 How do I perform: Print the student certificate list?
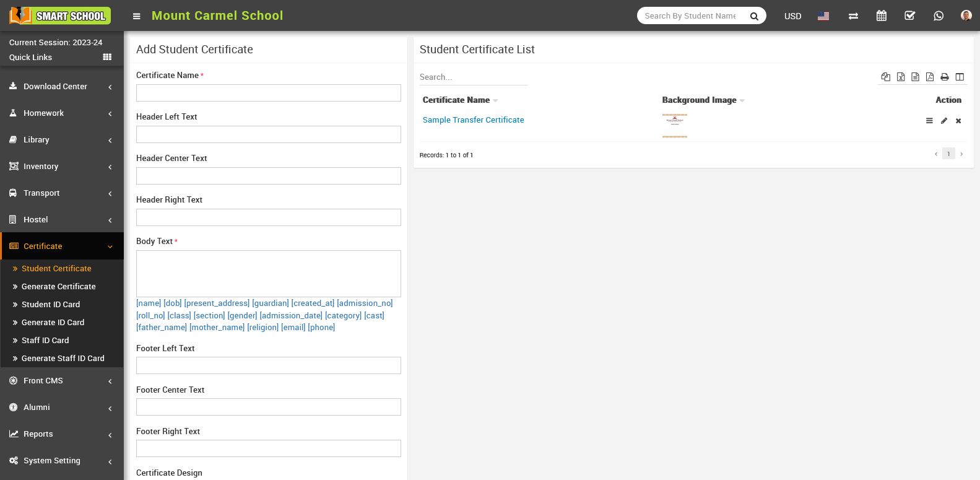945,77
